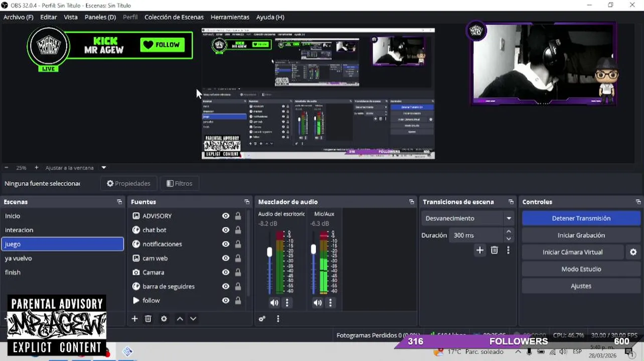Toggle visibility of Camara source
Viewport: 644px width, 361px height.
coord(226,272)
